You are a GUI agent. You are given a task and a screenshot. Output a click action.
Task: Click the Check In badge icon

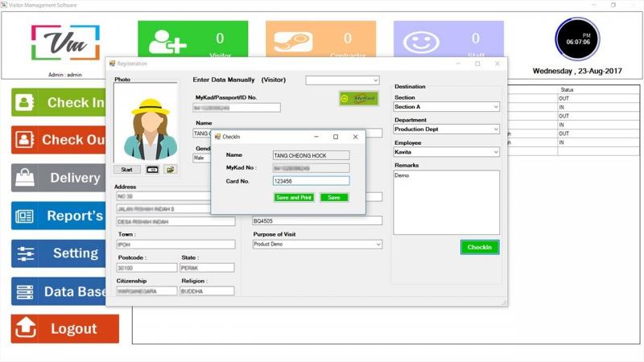click(x=25, y=102)
